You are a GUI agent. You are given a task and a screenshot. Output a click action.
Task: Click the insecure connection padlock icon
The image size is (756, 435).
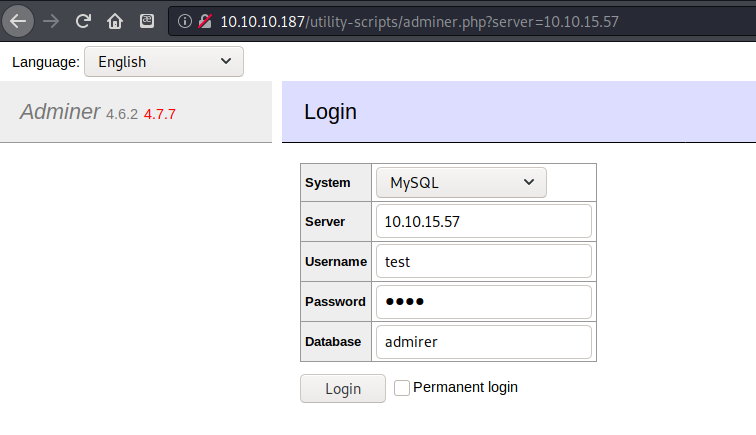(204, 20)
